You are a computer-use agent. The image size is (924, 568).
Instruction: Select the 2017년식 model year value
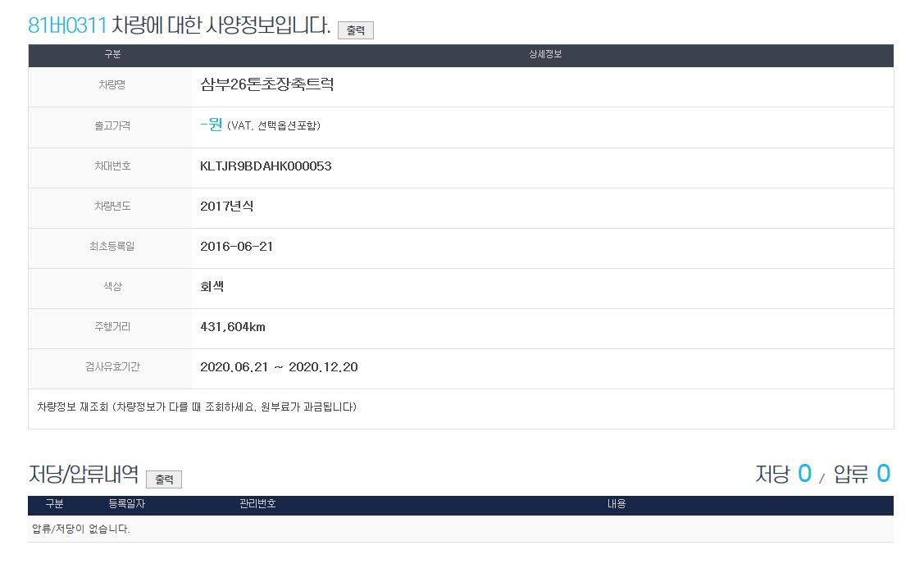click(227, 207)
